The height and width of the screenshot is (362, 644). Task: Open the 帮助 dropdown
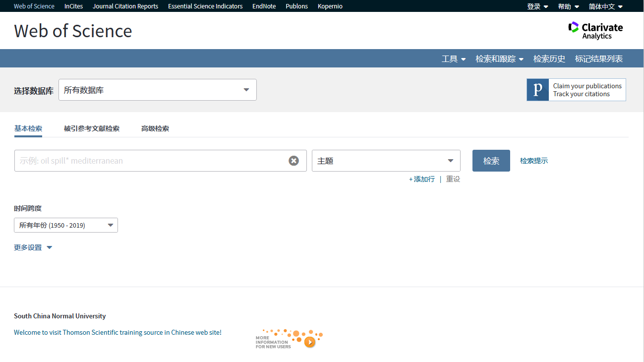pyautogui.click(x=568, y=6)
